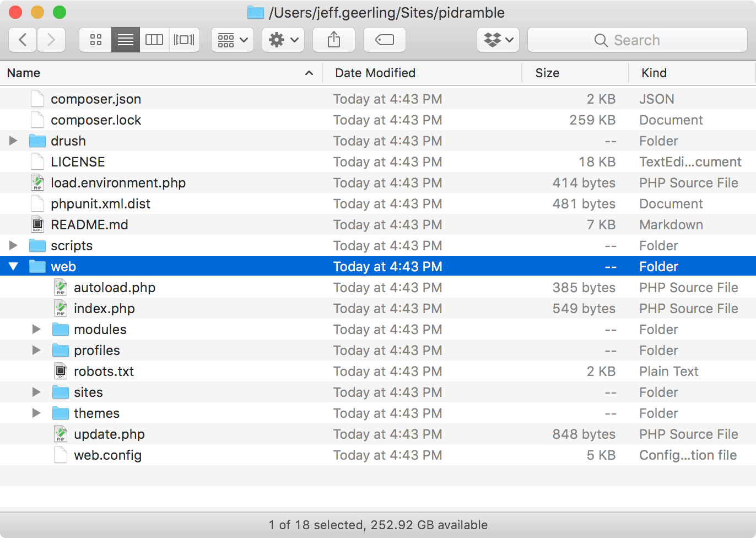
Task: Expand the sites folder
Action: pyautogui.click(x=36, y=392)
